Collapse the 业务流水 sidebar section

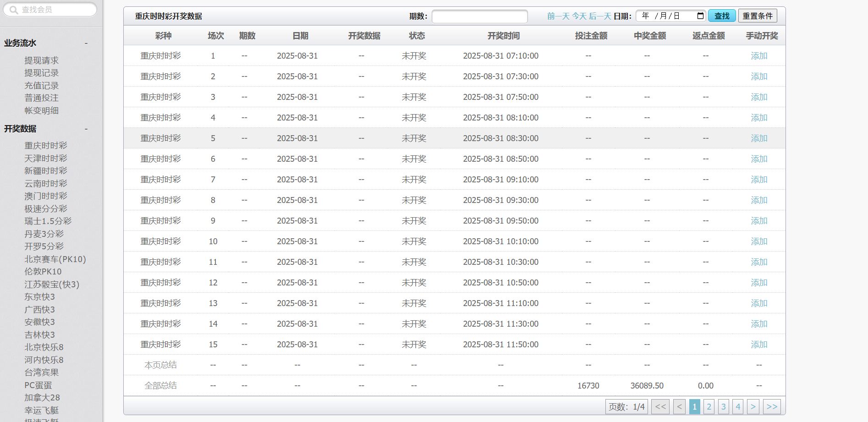(x=86, y=43)
